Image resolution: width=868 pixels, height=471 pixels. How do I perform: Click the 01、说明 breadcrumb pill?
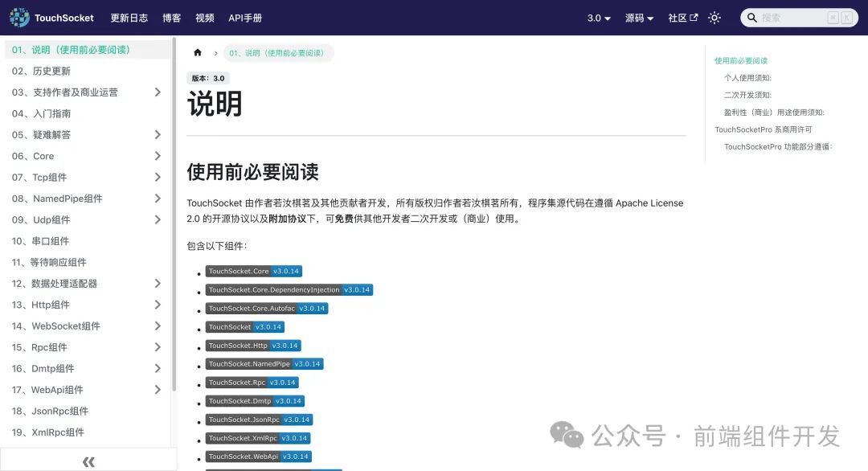(278, 53)
